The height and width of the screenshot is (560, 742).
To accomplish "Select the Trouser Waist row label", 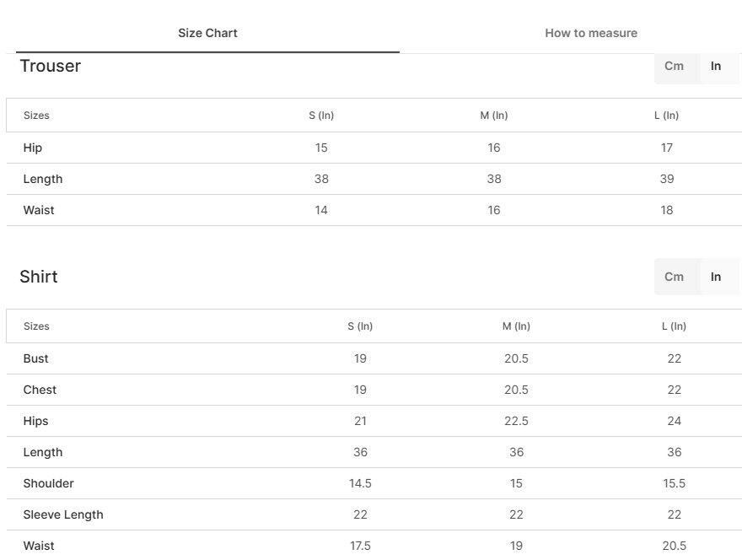I will pyautogui.click(x=39, y=210).
